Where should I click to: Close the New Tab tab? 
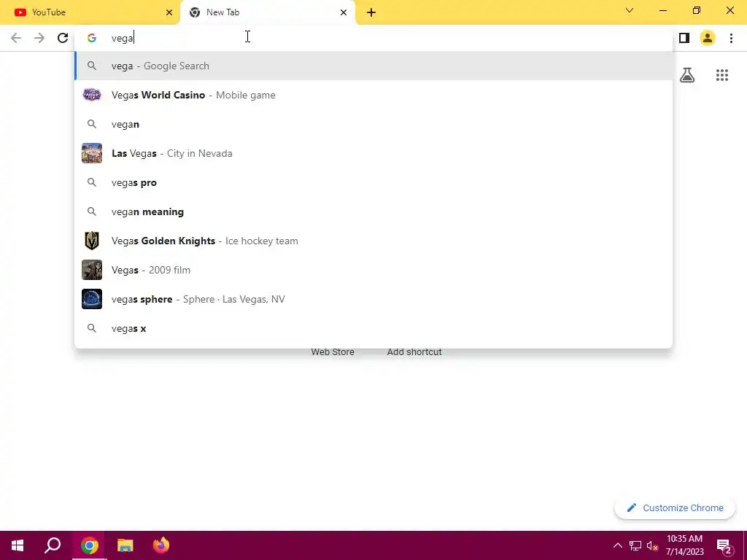pyautogui.click(x=344, y=12)
